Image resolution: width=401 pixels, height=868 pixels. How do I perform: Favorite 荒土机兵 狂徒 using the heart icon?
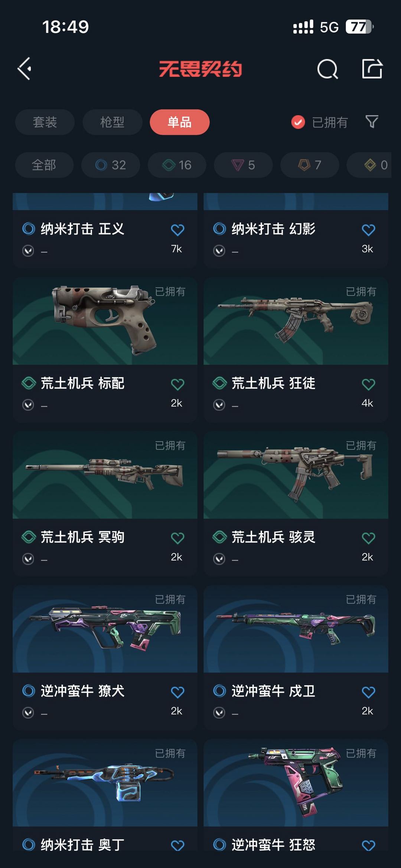point(368,384)
